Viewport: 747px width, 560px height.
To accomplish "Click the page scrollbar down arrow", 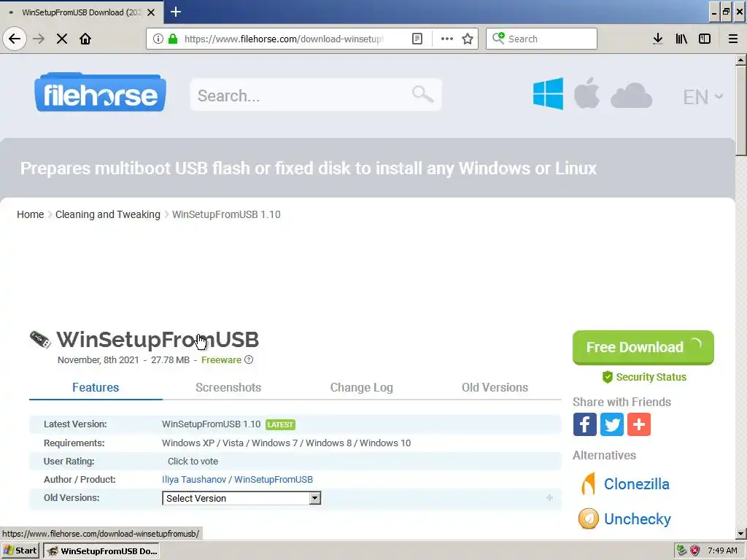I will [x=741, y=534].
